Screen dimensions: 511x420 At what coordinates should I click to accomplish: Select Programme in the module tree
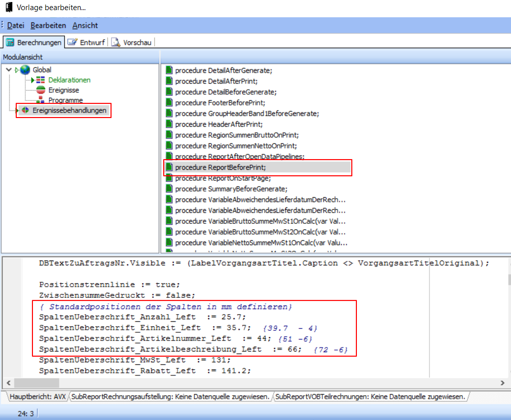(x=65, y=100)
